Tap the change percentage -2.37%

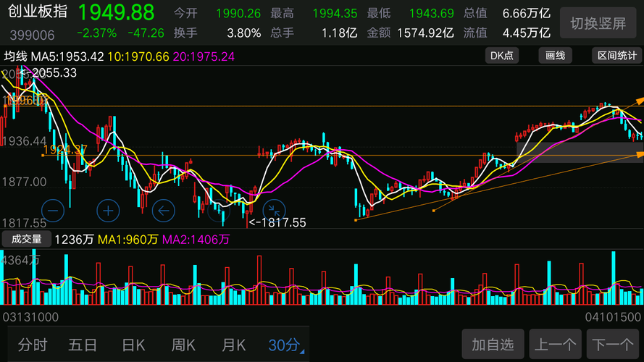click(97, 33)
